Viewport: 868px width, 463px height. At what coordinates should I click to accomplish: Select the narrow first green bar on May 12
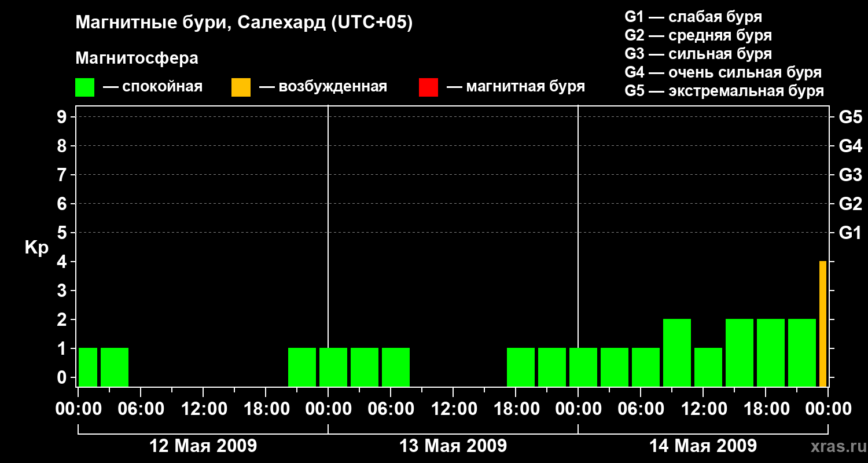[88, 367]
